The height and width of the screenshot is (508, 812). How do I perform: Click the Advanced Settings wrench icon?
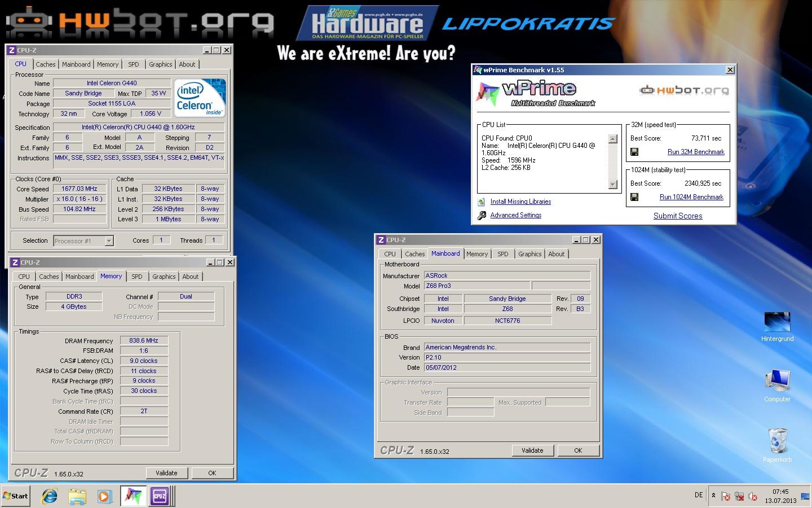click(x=482, y=215)
